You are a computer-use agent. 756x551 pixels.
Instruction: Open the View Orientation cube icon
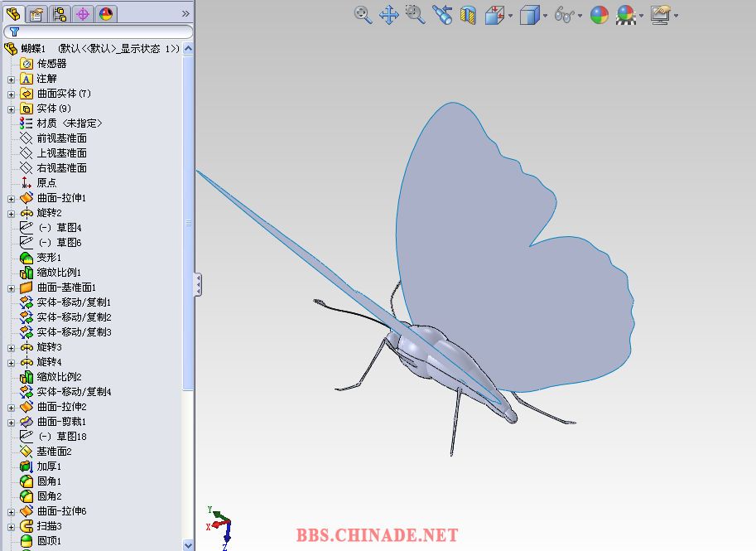[495, 15]
